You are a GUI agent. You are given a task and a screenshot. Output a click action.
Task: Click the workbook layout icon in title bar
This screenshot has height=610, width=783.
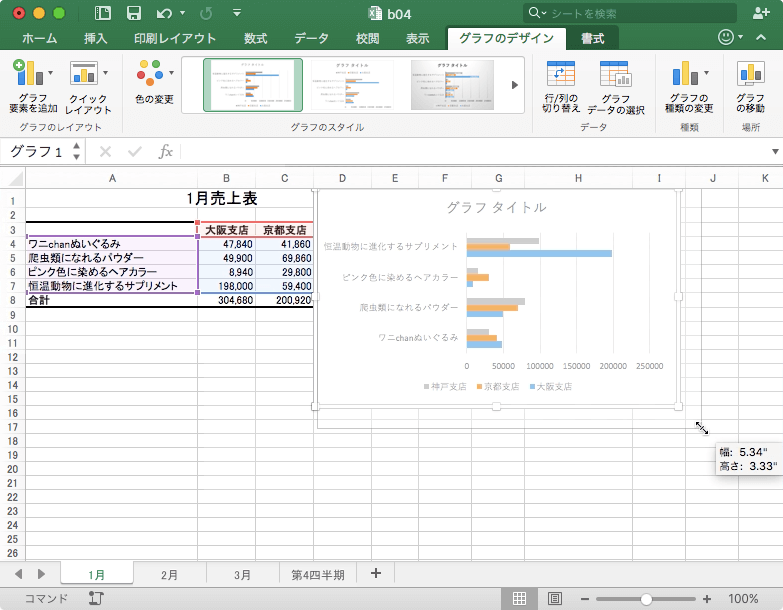[102, 13]
